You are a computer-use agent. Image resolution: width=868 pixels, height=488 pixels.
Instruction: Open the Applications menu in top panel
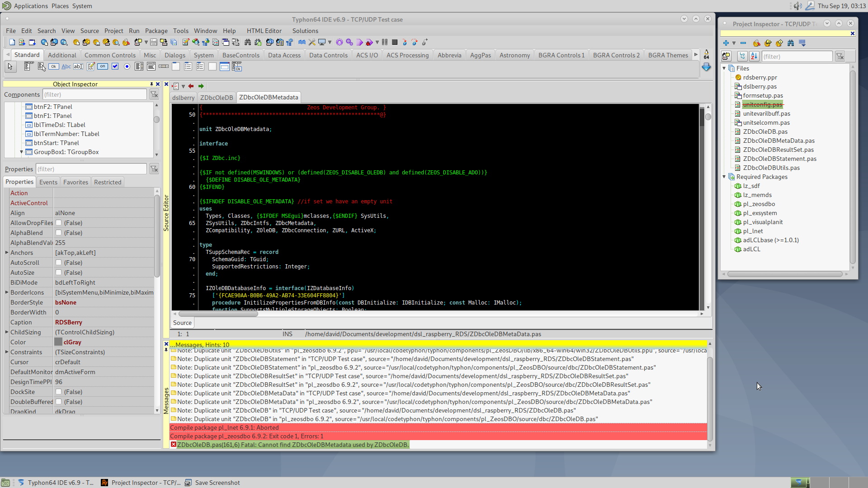pos(31,6)
